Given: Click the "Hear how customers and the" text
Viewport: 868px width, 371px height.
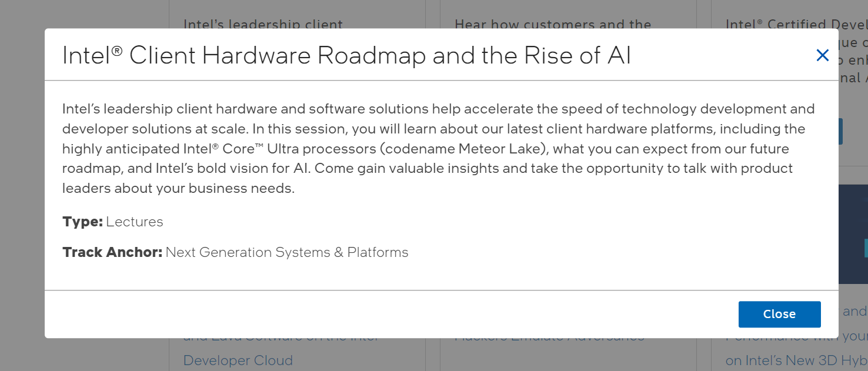Looking at the screenshot, I should [553, 25].
